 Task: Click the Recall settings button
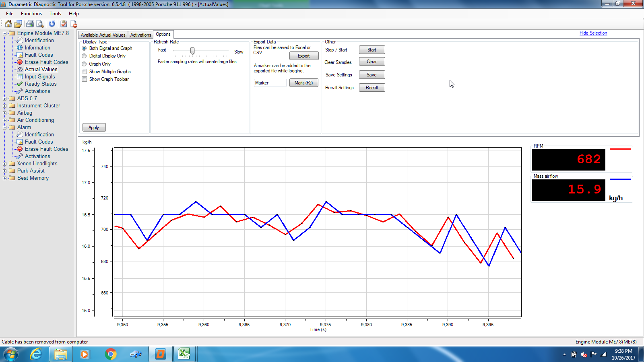tap(372, 88)
